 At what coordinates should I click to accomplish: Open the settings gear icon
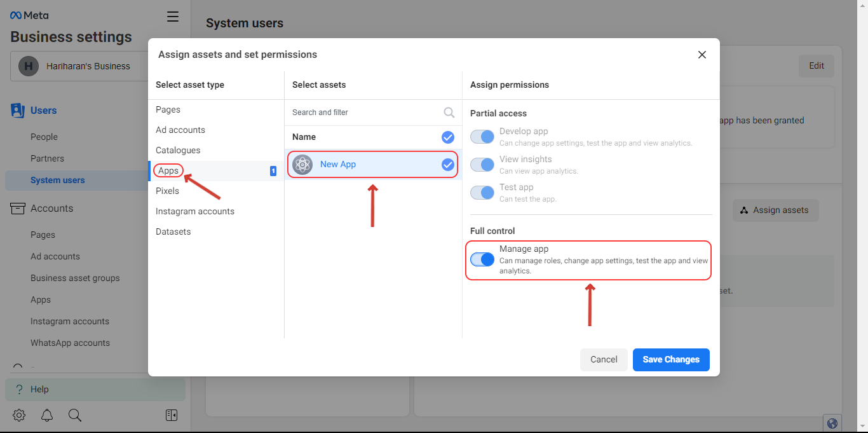pyautogui.click(x=19, y=415)
